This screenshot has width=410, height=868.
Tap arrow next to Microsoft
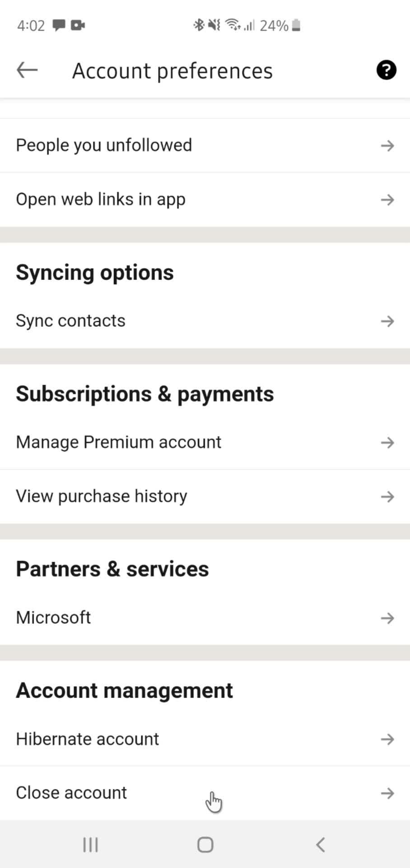[387, 618]
